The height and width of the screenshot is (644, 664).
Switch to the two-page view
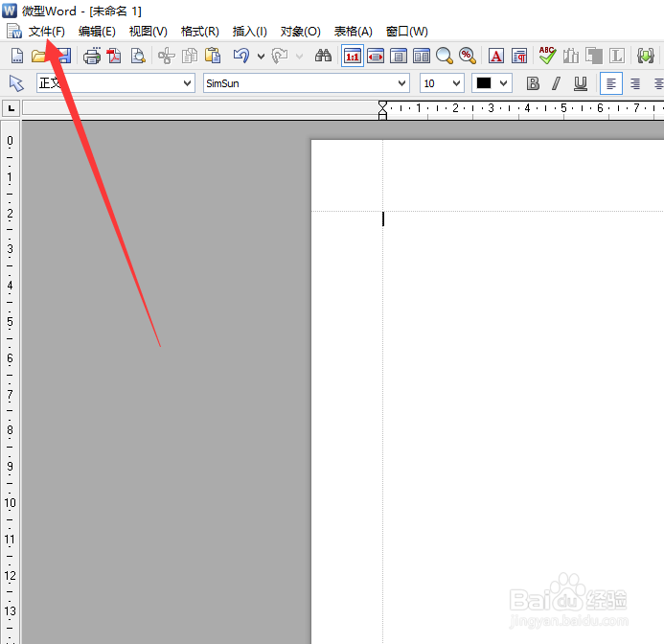click(x=422, y=56)
